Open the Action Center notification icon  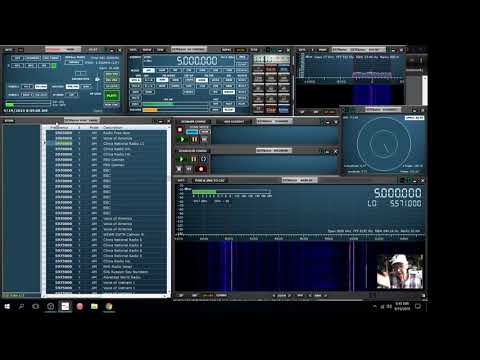[x=418, y=306]
